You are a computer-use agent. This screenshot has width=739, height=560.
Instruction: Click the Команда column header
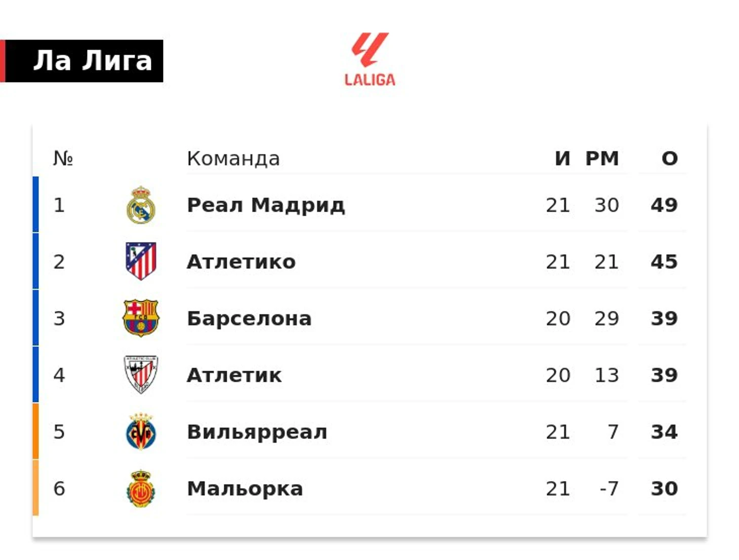(x=233, y=158)
